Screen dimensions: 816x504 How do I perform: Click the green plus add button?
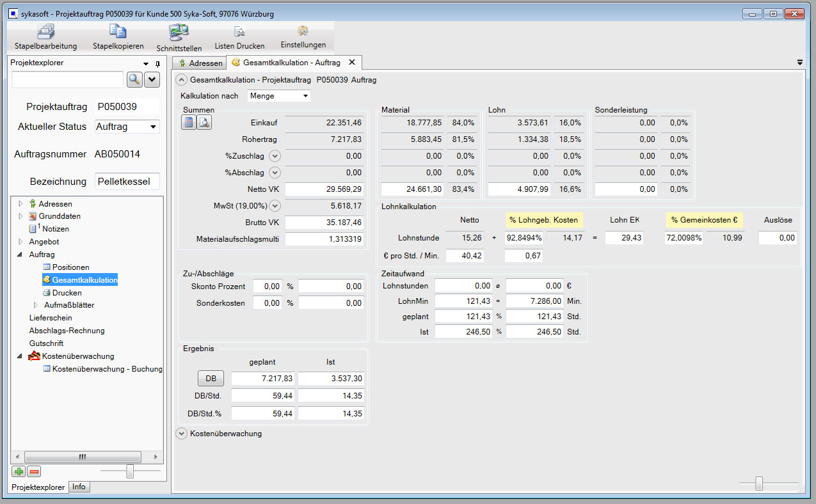tap(19, 471)
